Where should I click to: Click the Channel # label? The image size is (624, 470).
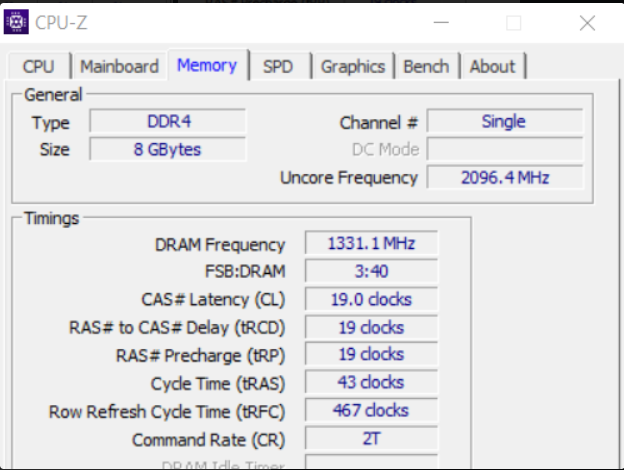point(378,123)
